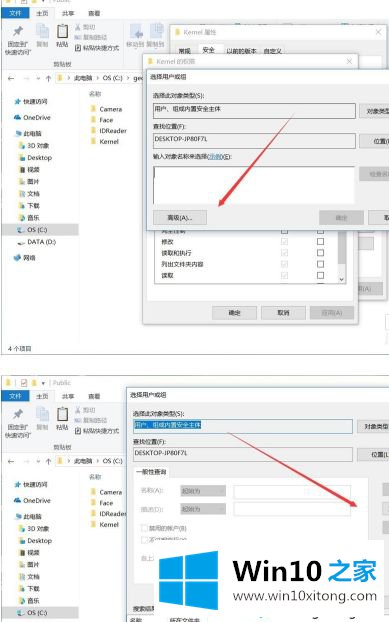Select the Camera folder in upper screenshot file list
Image resolution: width=389 pixels, height=622 pixels.
click(106, 109)
